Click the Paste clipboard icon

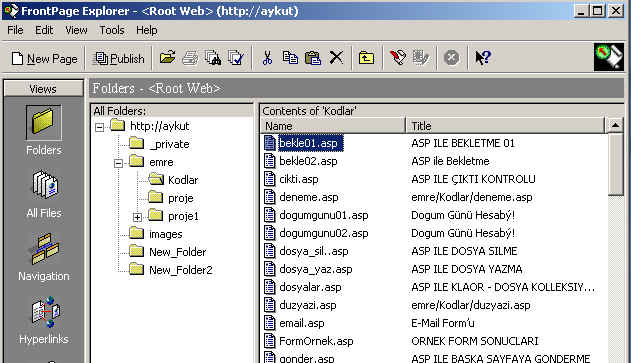tap(313, 58)
